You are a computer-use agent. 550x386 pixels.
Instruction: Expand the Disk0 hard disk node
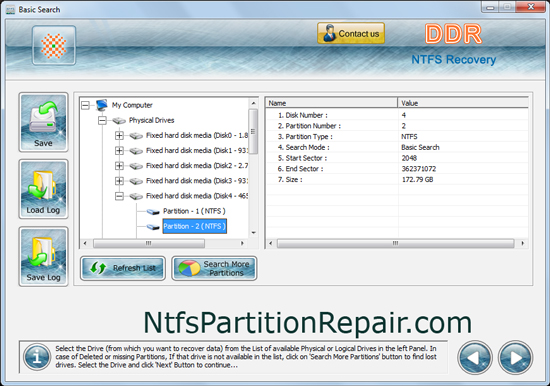[119, 135]
